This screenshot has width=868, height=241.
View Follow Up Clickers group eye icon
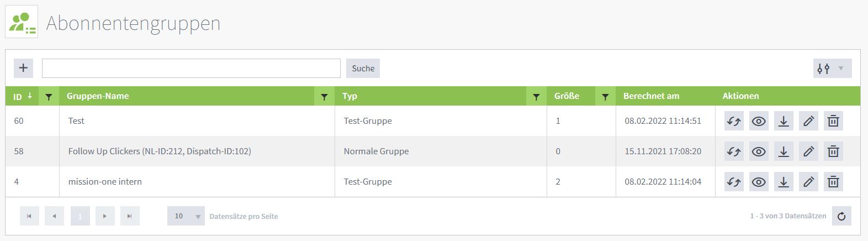(x=759, y=151)
